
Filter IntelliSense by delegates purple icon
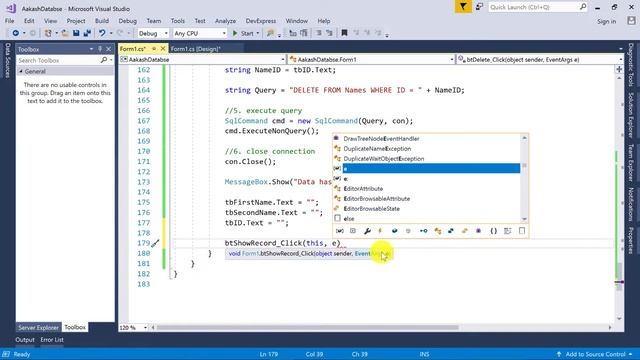pos(478,231)
